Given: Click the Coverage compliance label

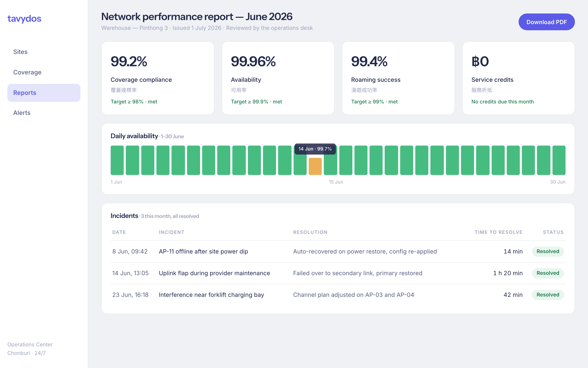Looking at the screenshot, I should click(141, 80).
